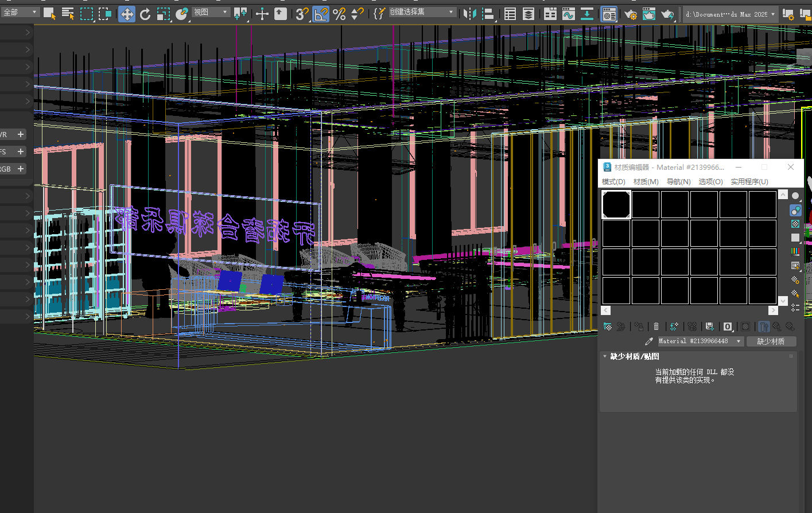
Task: Toggle Spinner Snap button
Action: 358,14
